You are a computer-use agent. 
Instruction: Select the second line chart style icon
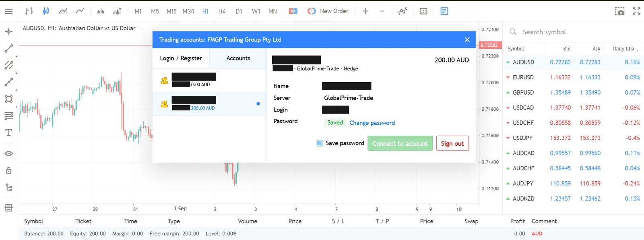tap(80, 11)
